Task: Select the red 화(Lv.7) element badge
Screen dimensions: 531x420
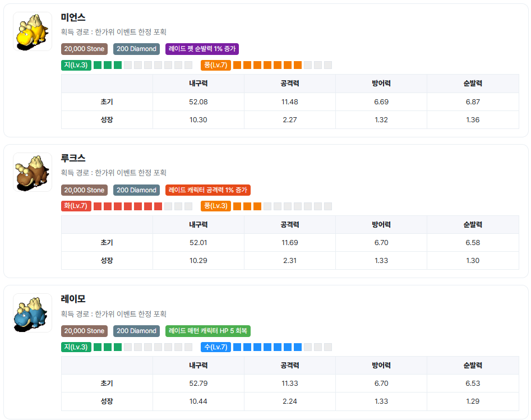Action: point(76,206)
